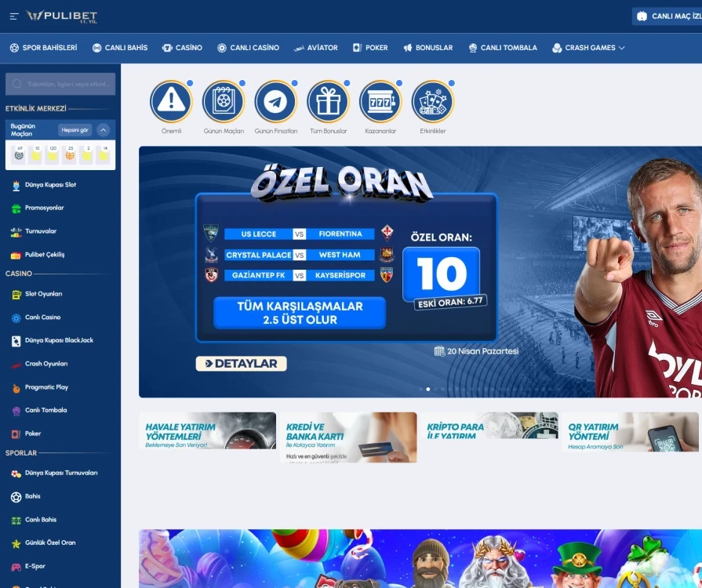Image resolution: width=702 pixels, height=588 pixels.
Task: Select the sport icon showing 10 matches
Action: point(36,154)
